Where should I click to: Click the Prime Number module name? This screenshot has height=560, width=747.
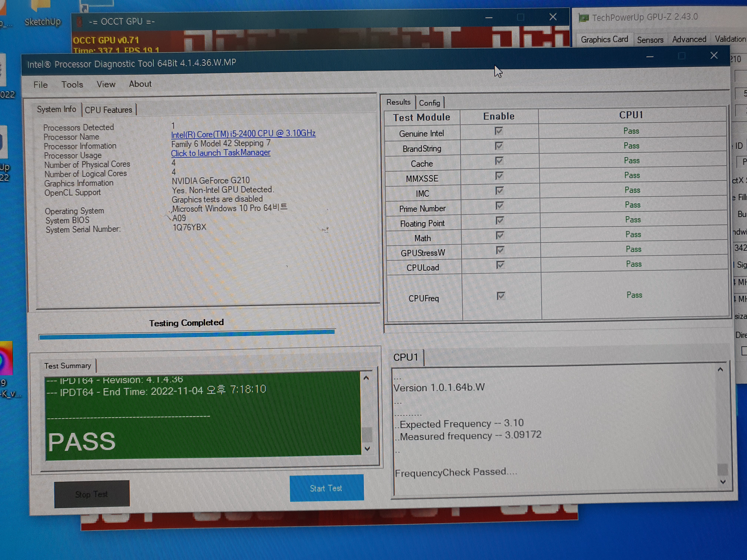[422, 209]
